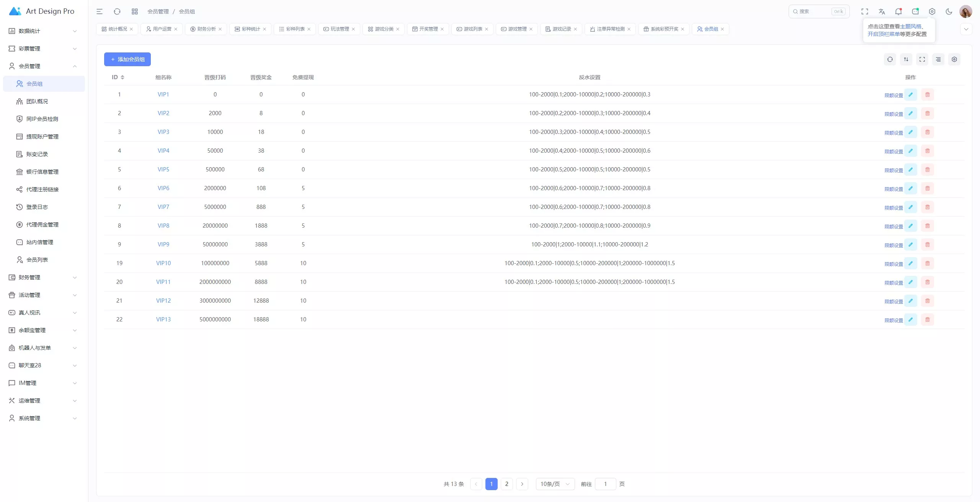
Task: Open 会员列表 in the sidebar menu
Action: tap(37, 260)
